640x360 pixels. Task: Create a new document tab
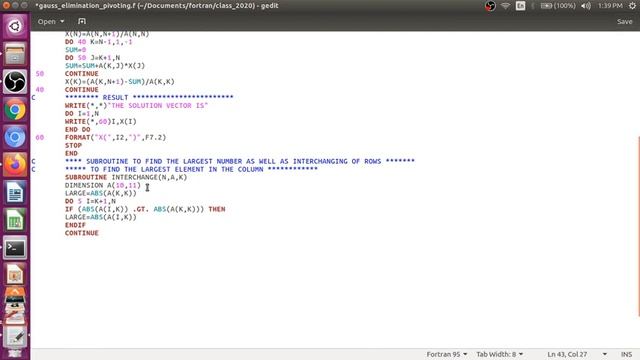pyautogui.click(x=82, y=21)
